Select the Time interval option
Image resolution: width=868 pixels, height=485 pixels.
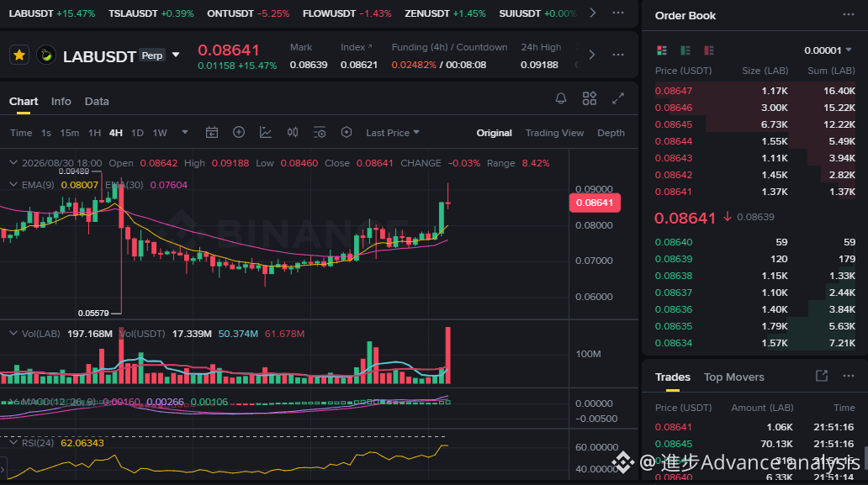(21, 133)
